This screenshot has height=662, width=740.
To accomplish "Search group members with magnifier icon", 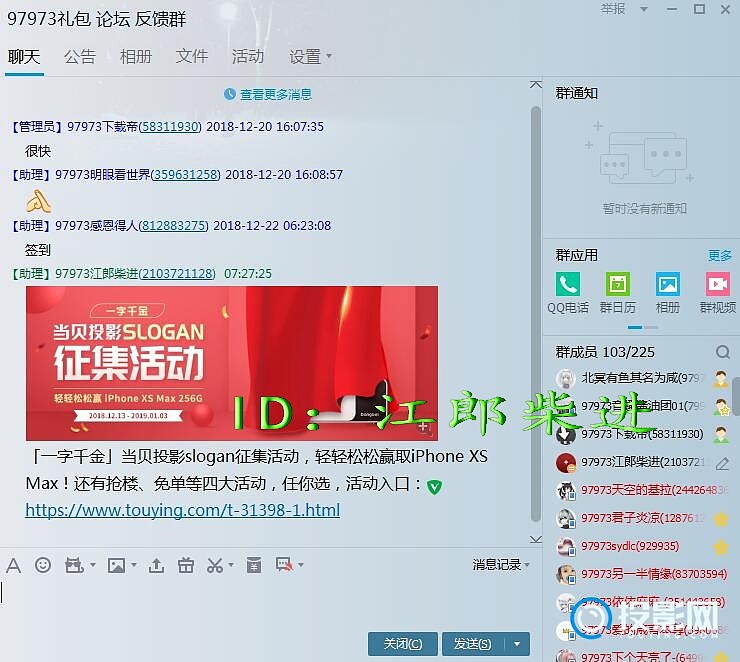I will 722,352.
